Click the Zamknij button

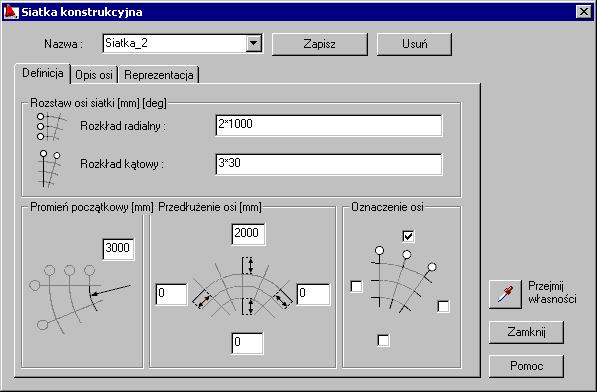pyautogui.click(x=526, y=332)
